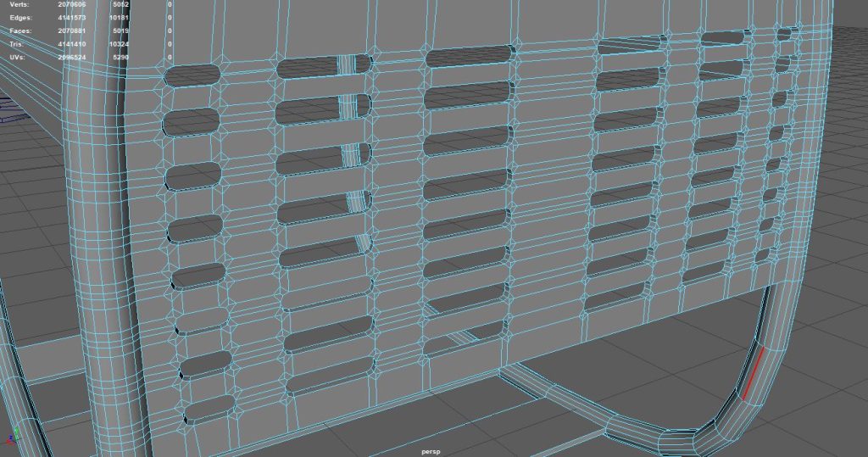Click the Faces object count 5019

[120, 31]
